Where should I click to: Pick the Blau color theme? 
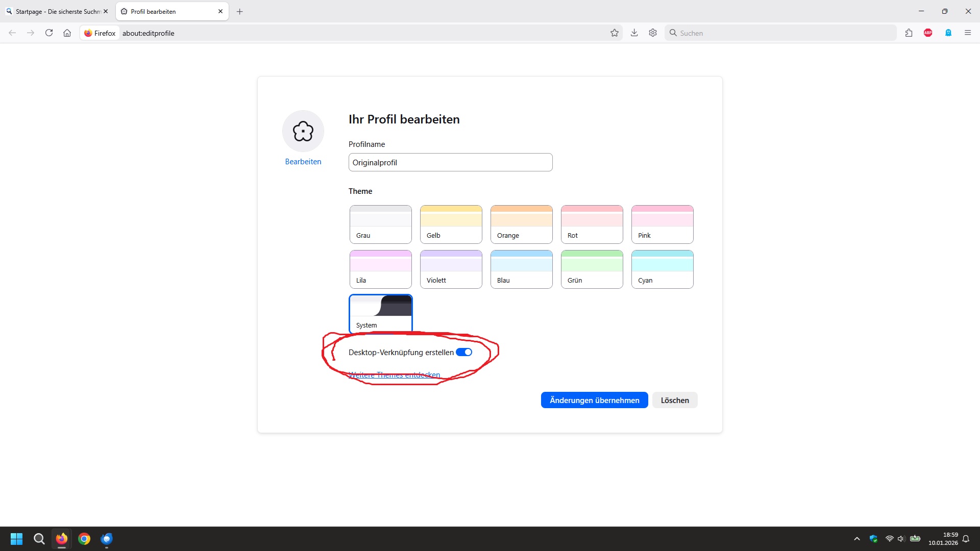pos(521,269)
